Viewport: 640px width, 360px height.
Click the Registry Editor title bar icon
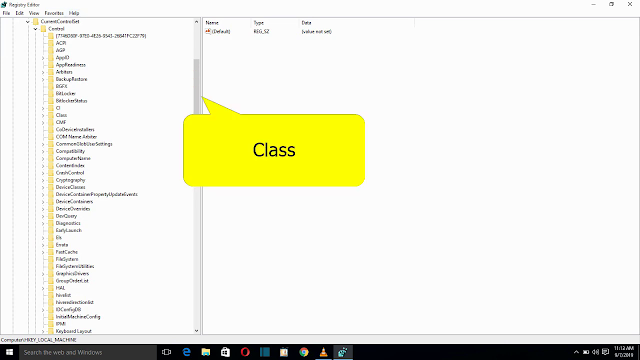(4, 4)
